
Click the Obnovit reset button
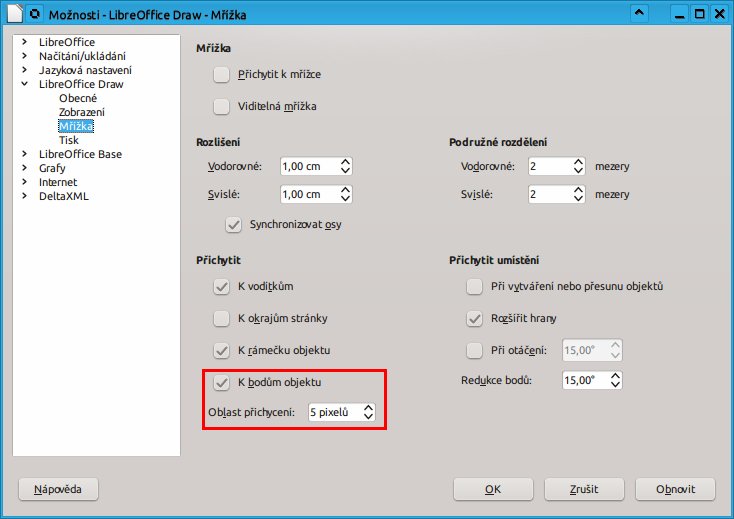point(675,489)
